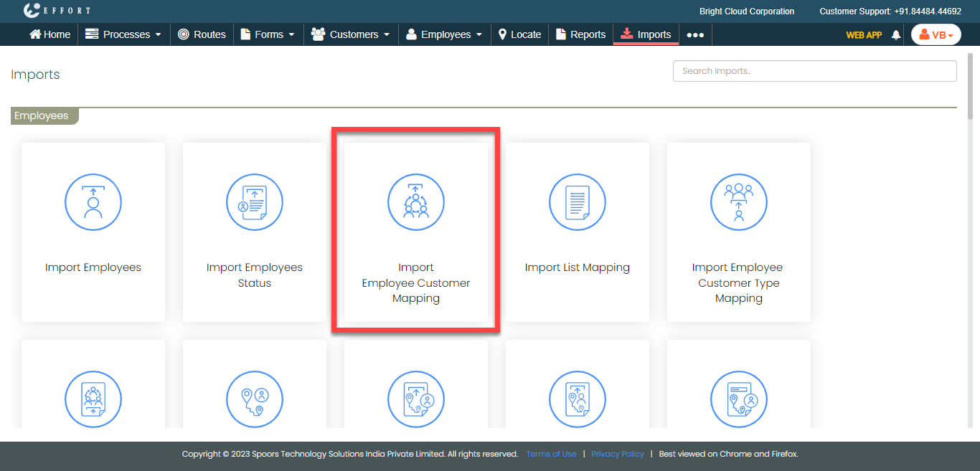Open the Routes menu item
980x471 pixels.
202,34
